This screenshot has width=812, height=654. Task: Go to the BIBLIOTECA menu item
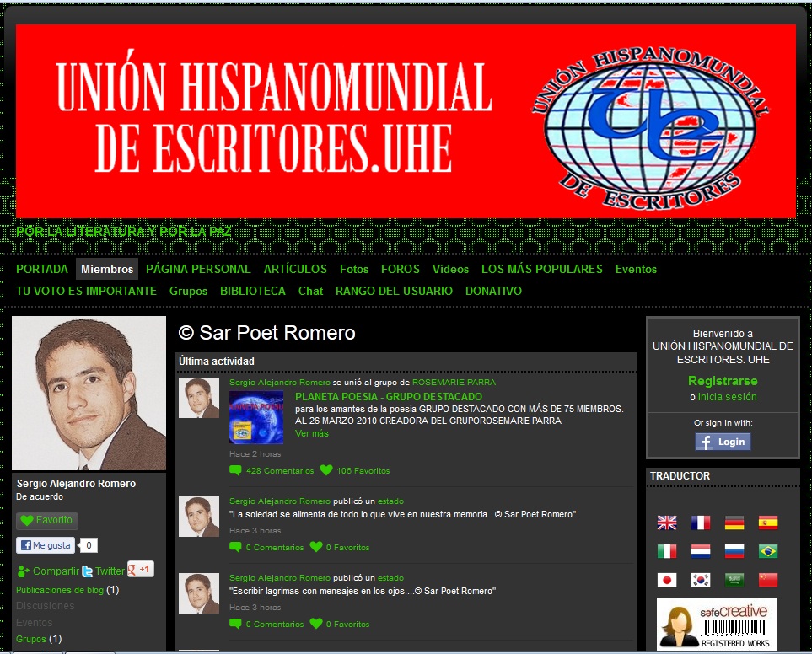pyautogui.click(x=252, y=291)
